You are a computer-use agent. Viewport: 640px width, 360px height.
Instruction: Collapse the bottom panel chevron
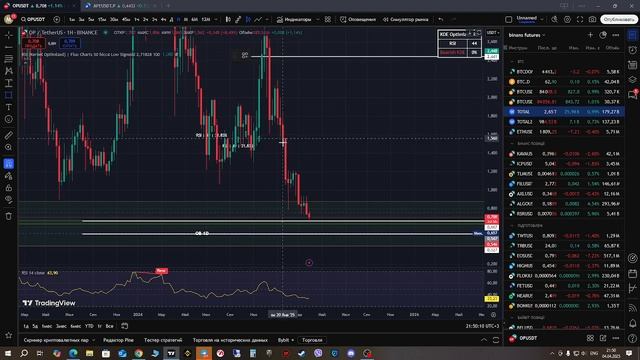tap(484, 340)
